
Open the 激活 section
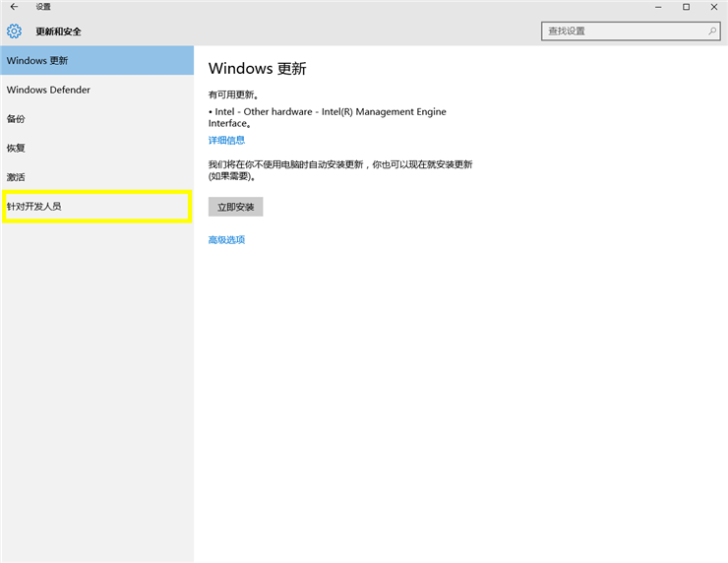click(x=97, y=177)
